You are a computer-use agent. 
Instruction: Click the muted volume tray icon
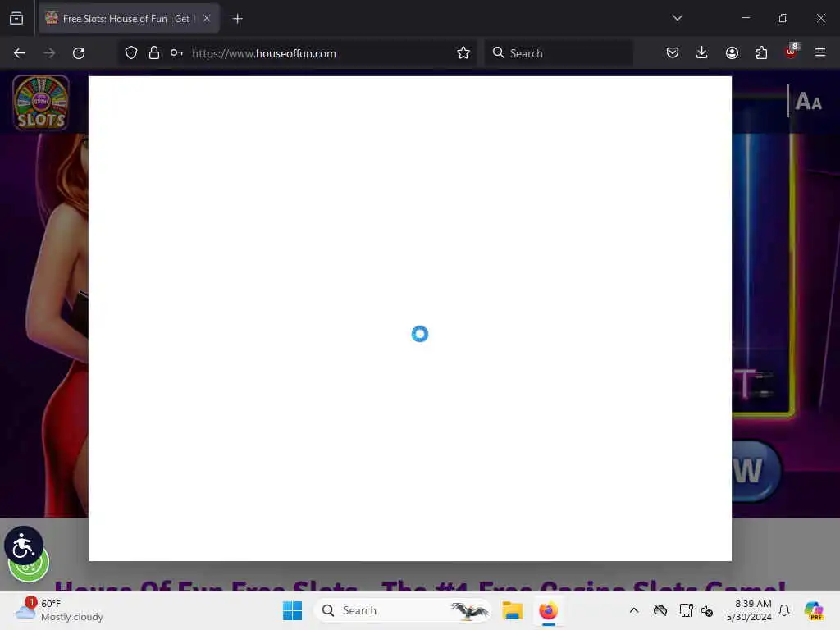point(707,610)
